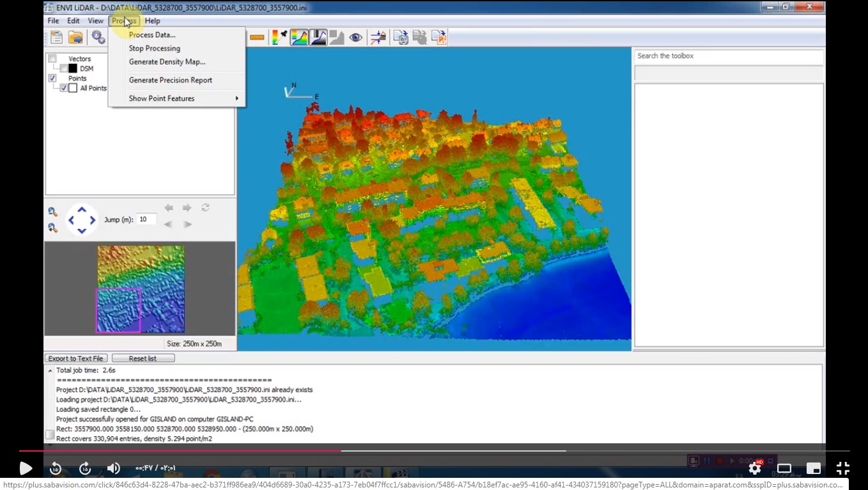The image size is (868, 490).
Task: Click the navigation pad up arrow
Action: coord(82,209)
